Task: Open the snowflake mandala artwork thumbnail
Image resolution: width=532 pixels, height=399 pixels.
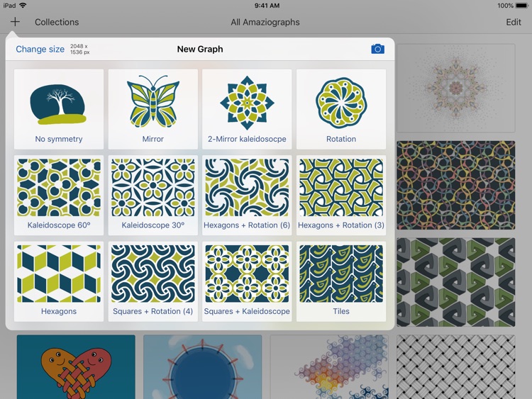Action: point(456,88)
